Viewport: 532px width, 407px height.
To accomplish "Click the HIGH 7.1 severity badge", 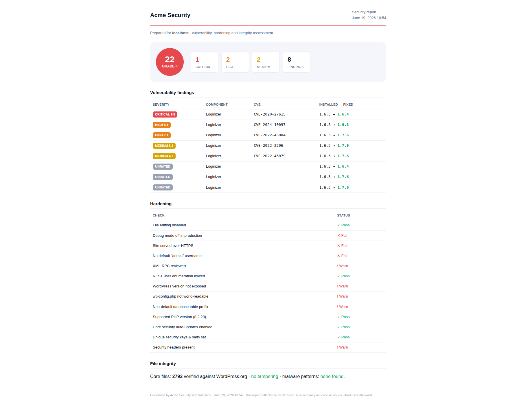I will click(x=161, y=135).
